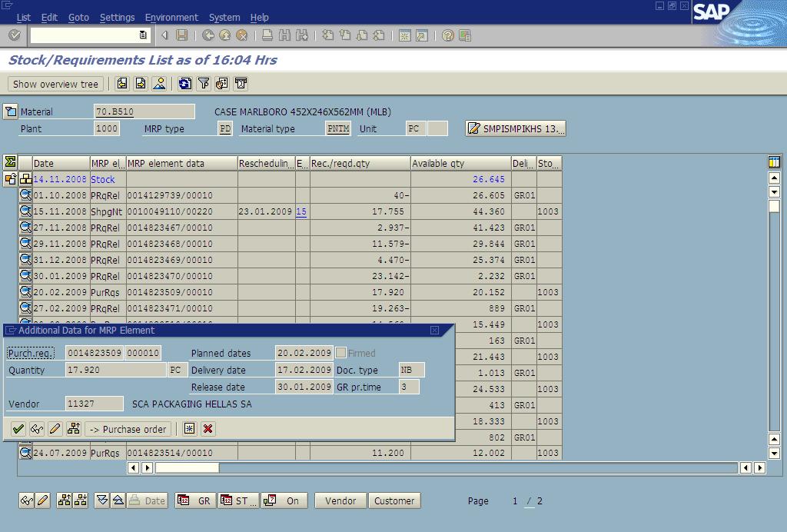Image resolution: width=787 pixels, height=532 pixels.
Task: Open the Settings menu
Action: pos(117,18)
